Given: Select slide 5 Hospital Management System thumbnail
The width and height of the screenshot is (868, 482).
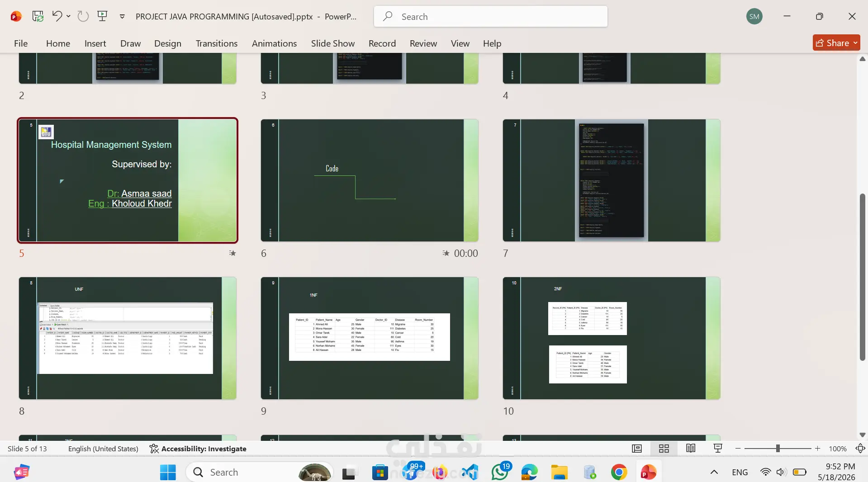Looking at the screenshot, I should pyautogui.click(x=128, y=180).
